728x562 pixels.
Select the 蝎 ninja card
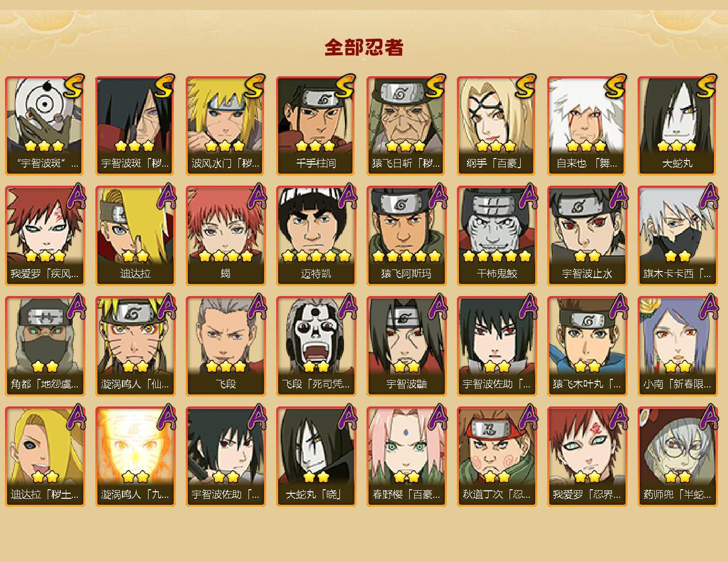(225, 236)
